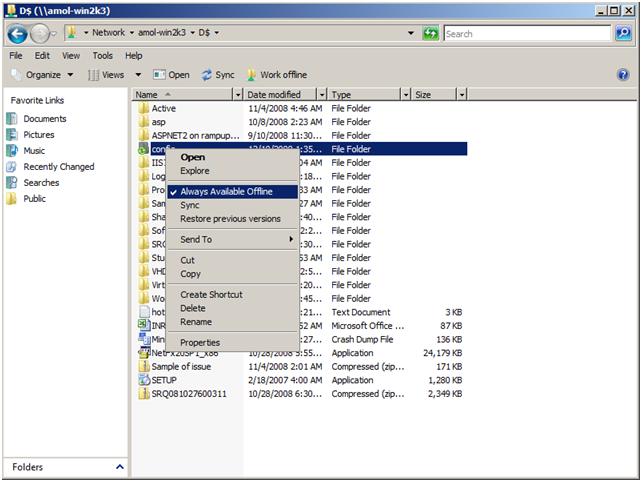The image size is (642, 482).
Task: Click the green Refresh icon beside address bar
Action: [x=430, y=33]
